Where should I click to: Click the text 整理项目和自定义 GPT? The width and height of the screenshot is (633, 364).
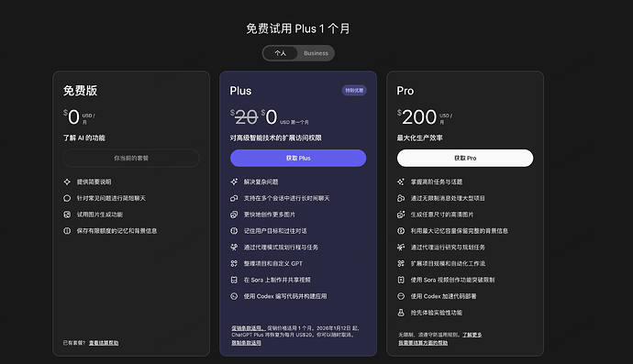tap(272, 263)
